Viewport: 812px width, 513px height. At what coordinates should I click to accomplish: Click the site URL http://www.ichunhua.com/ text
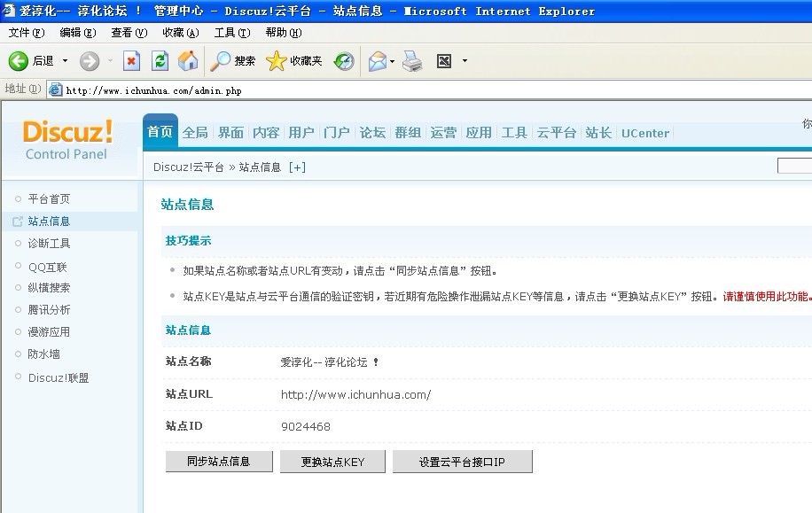(355, 394)
